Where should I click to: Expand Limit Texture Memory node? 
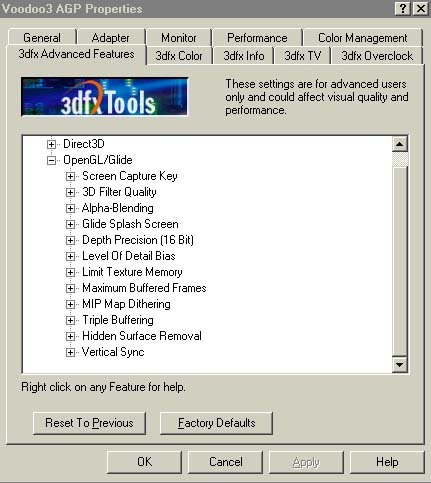70,272
